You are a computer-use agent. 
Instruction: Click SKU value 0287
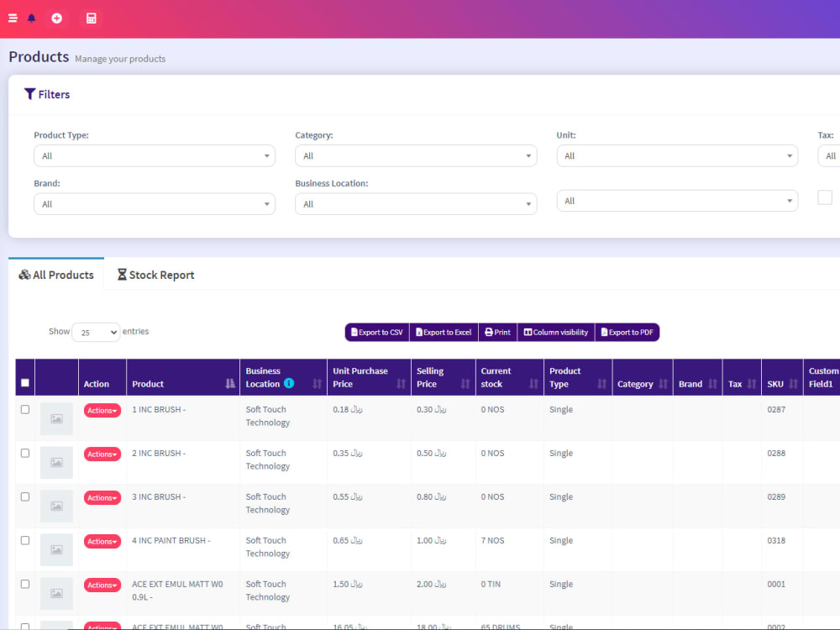(776, 409)
